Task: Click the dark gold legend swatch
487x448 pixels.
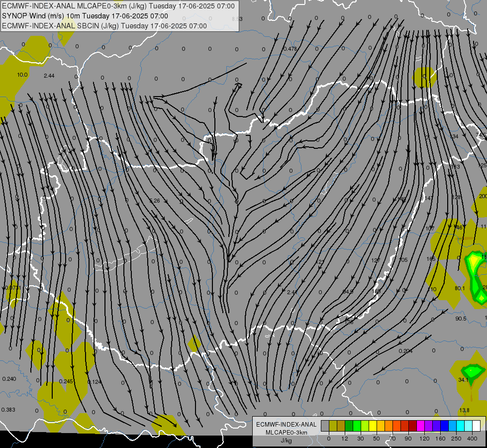Action: point(341,426)
